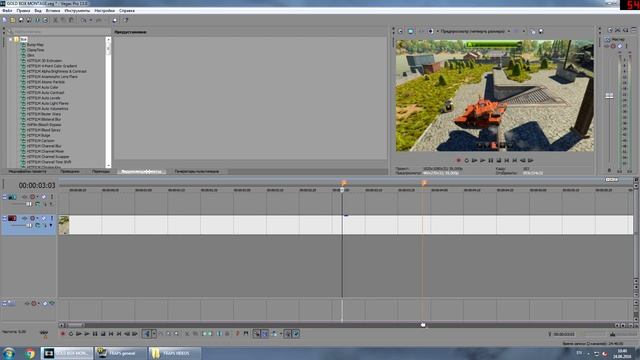Mute the first video track
This screenshot has width=640, height=360.
[44, 197]
